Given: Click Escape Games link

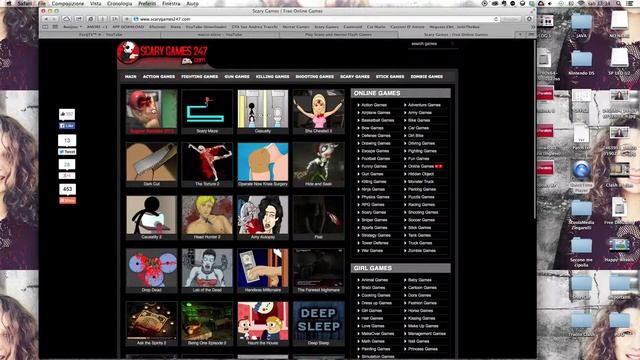Looking at the screenshot, I should [x=375, y=151].
